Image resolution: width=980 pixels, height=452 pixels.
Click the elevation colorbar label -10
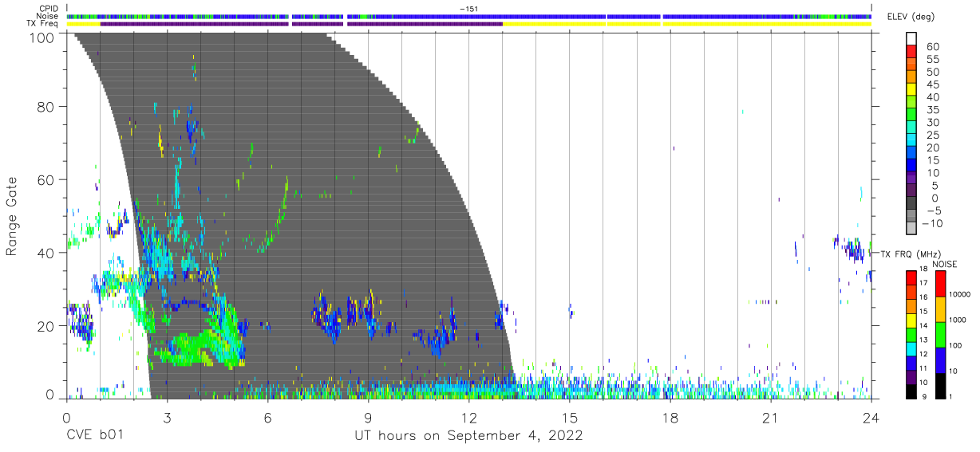click(x=931, y=224)
